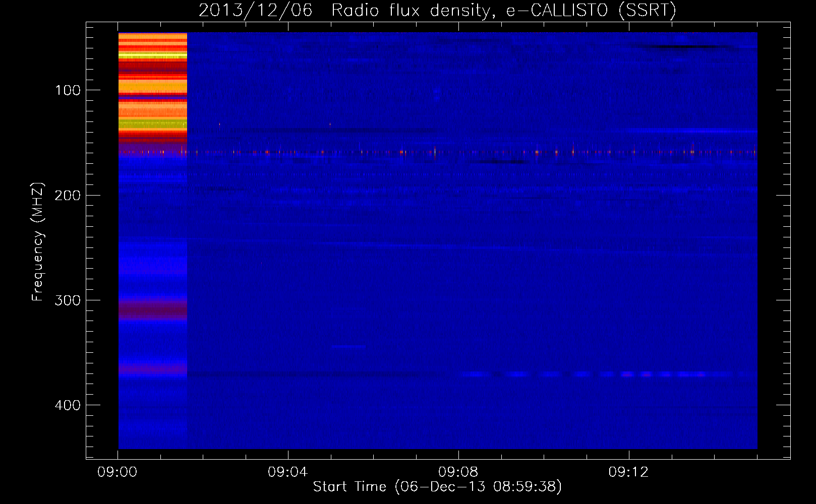
Task: Click the 'Frequency (MHZ)' axis label
Action: 38,242
